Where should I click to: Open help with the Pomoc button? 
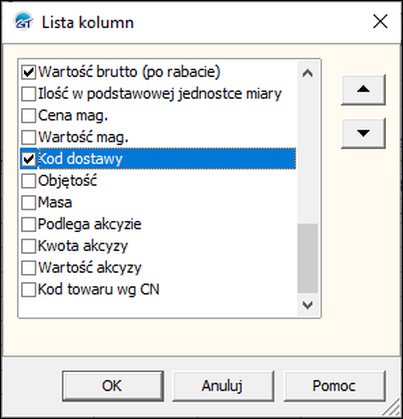334,386
